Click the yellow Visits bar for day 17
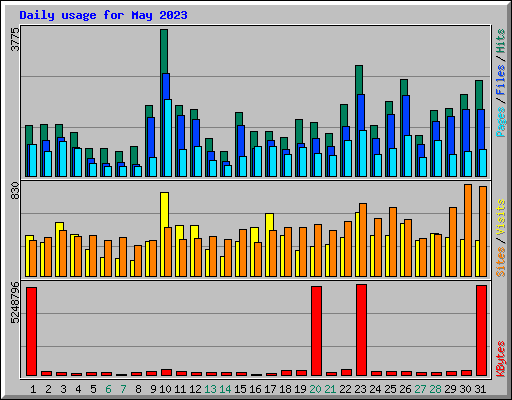512x400 pixels. 269,222
